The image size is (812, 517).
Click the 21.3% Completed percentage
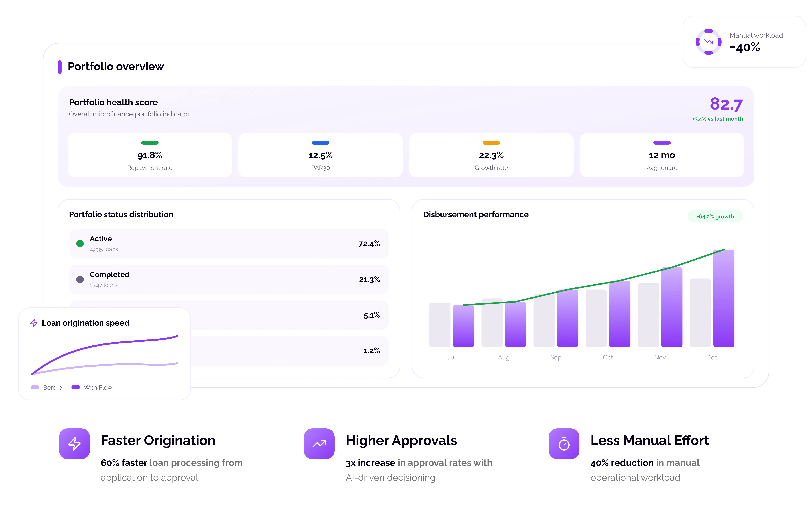[x=369, y=279]
